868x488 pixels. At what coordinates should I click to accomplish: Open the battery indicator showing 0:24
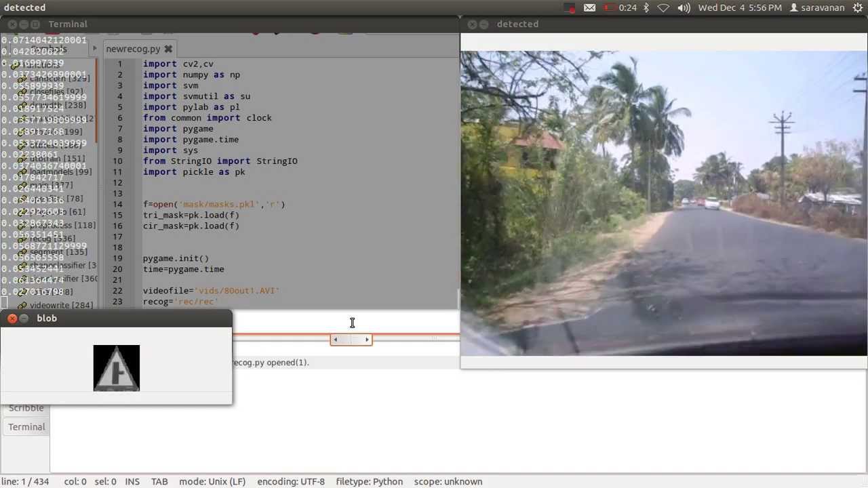[x=620, y=7]
